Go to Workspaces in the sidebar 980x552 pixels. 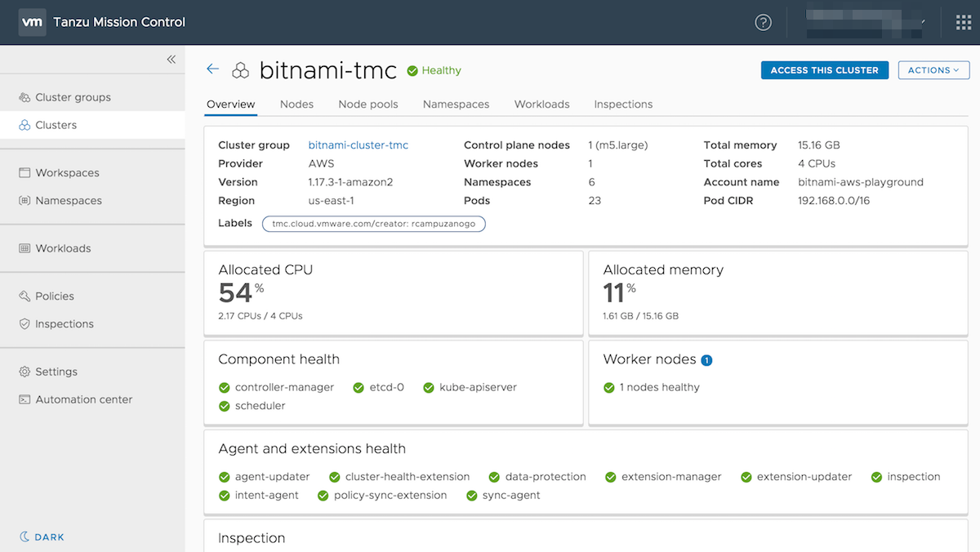67,173
